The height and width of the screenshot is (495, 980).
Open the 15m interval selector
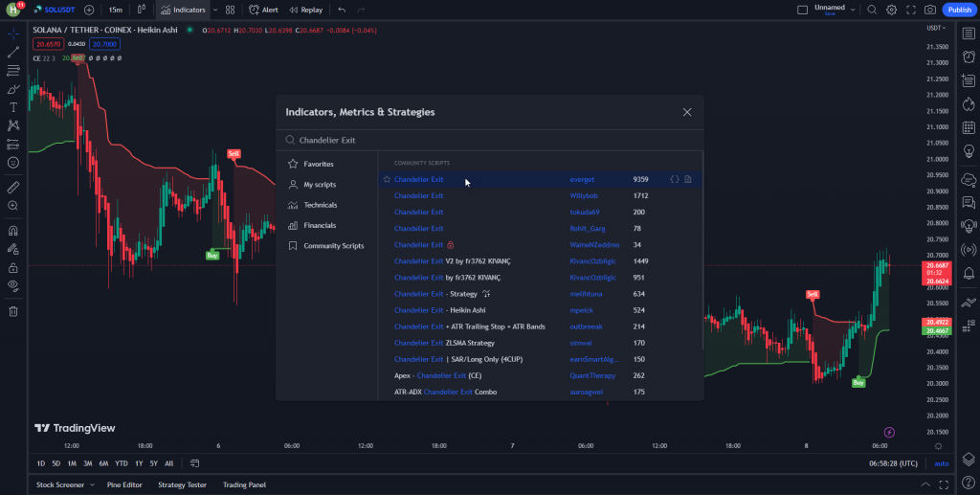tap(115, 10)
